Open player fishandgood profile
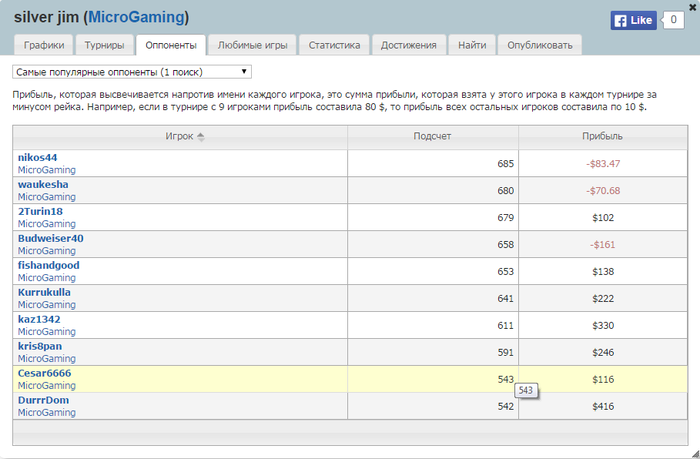 [x=49, y=265]
